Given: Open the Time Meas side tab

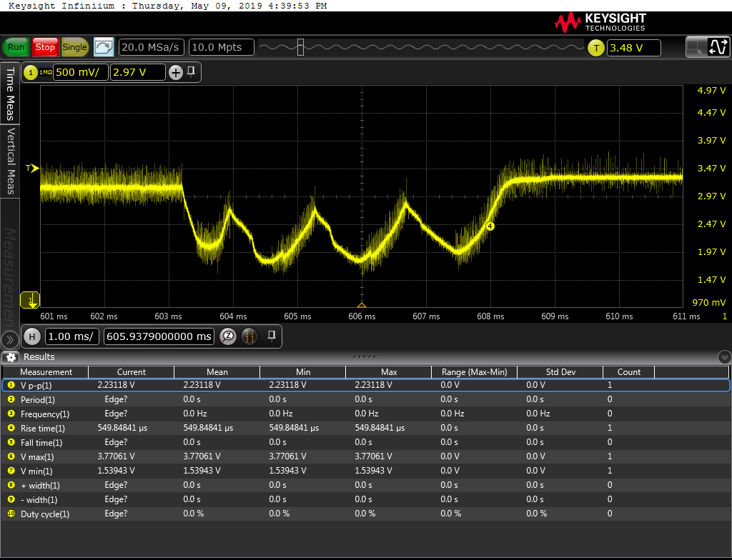Looking at the screenshot, I should 10,93.
